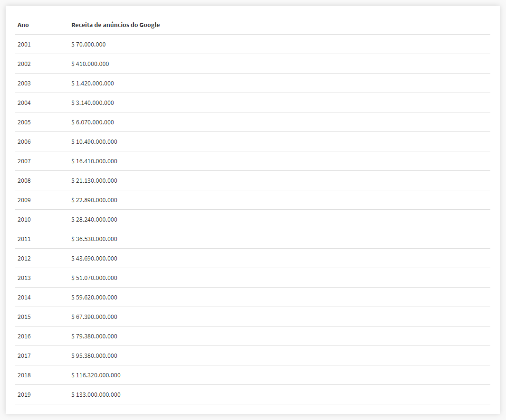Image resolution: width=506 pixels, height=420 pixels.
Task: Click the 'Ano' column header
Action: tap(23, 25)
